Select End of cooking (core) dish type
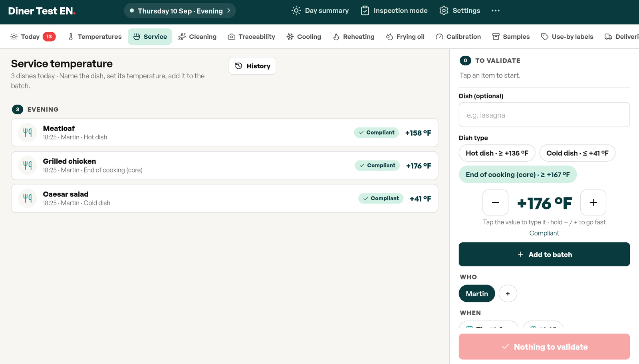The image size is (639, 364). (x=518, y=174)
